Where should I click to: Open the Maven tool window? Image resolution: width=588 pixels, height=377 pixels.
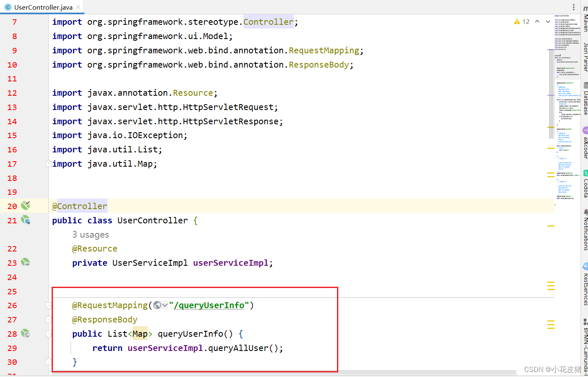(x=585, y=19)
